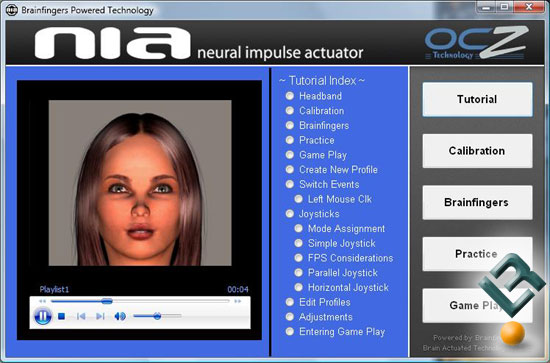The image size is (550, 363).
Task: Open the Practice section button
Action: pos(477,254)
